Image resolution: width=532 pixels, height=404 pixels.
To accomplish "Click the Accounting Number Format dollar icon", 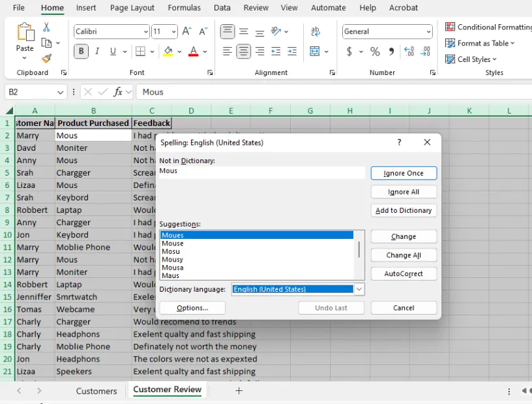I will click(x=349, y=52).
